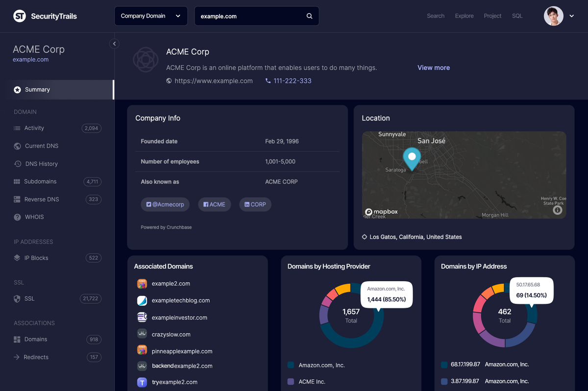Open the Activity list icon

[17, 128]
